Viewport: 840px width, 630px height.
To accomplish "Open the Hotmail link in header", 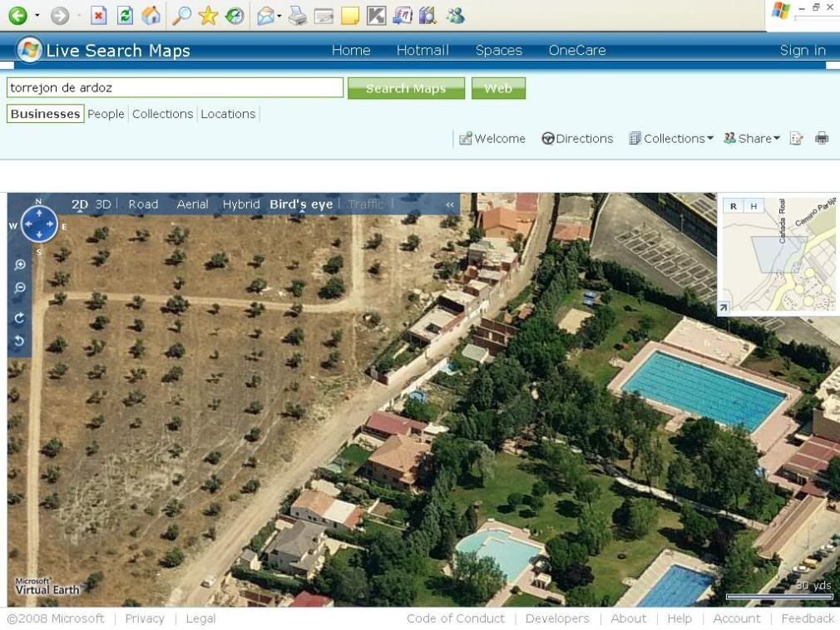I will (422, 50).
